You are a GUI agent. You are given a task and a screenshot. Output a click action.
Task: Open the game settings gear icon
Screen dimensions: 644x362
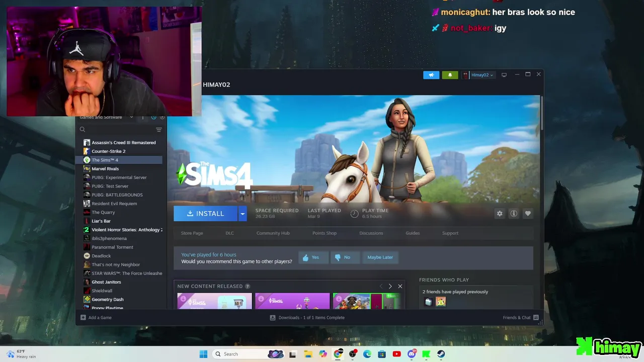tap(500, 214)
